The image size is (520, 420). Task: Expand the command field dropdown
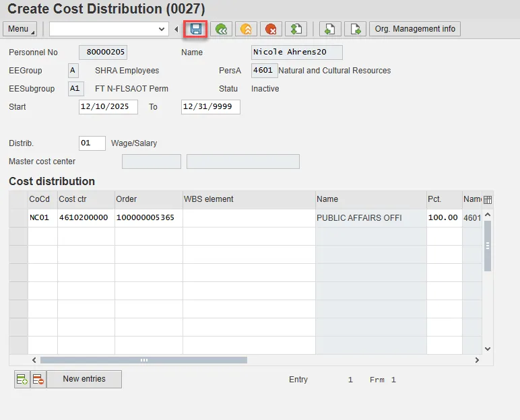[x=162, y=29]
